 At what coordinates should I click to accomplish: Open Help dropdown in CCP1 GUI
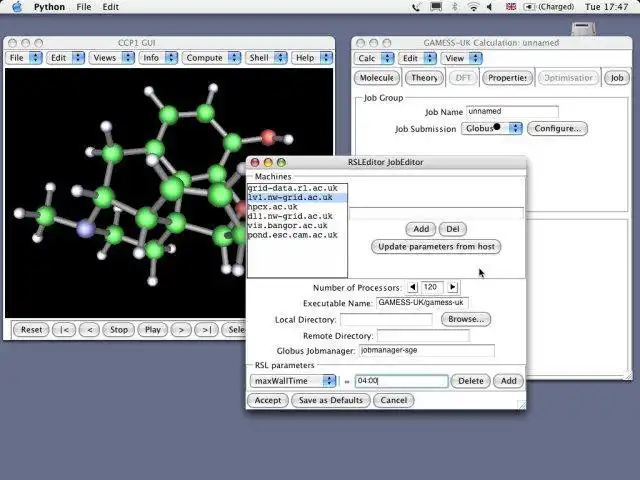[312, 58]
